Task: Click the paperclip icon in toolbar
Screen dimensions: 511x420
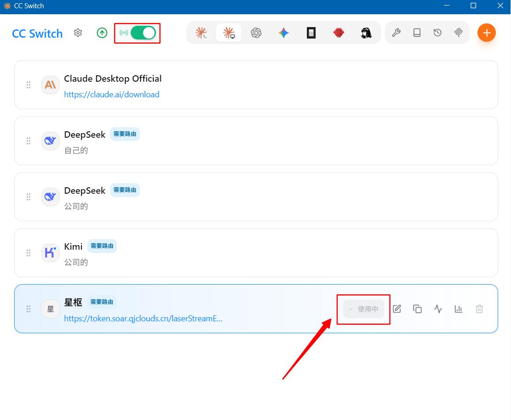Action: (x=458, y=33)
